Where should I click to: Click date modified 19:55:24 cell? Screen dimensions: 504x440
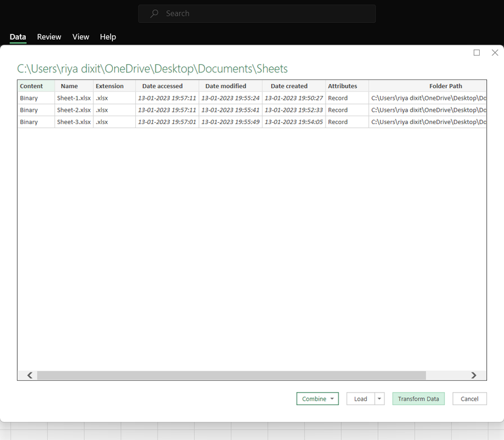[x=230, y=98]
